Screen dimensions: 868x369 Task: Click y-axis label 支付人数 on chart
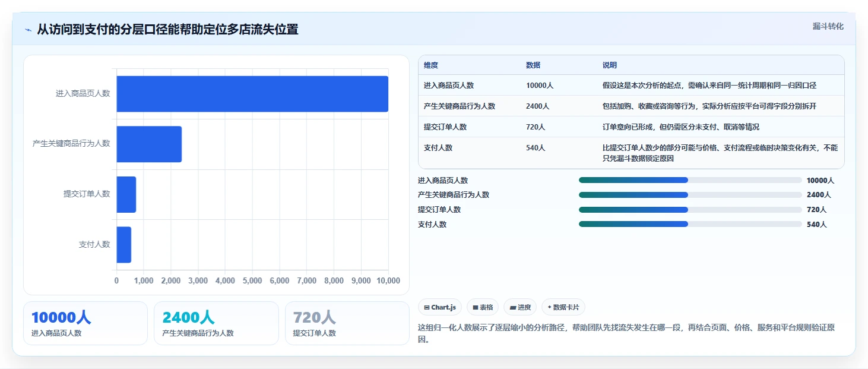[x=94, y=244]
